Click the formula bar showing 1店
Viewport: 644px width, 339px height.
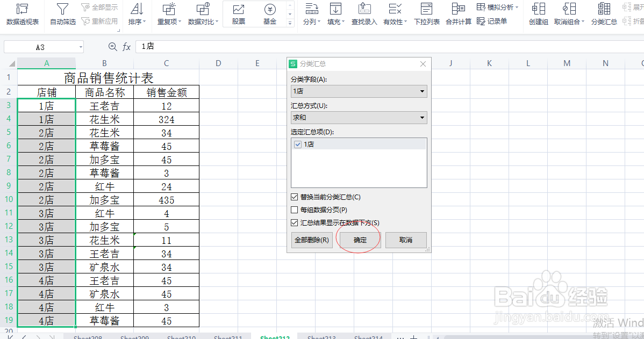click(x=389, y=46)
